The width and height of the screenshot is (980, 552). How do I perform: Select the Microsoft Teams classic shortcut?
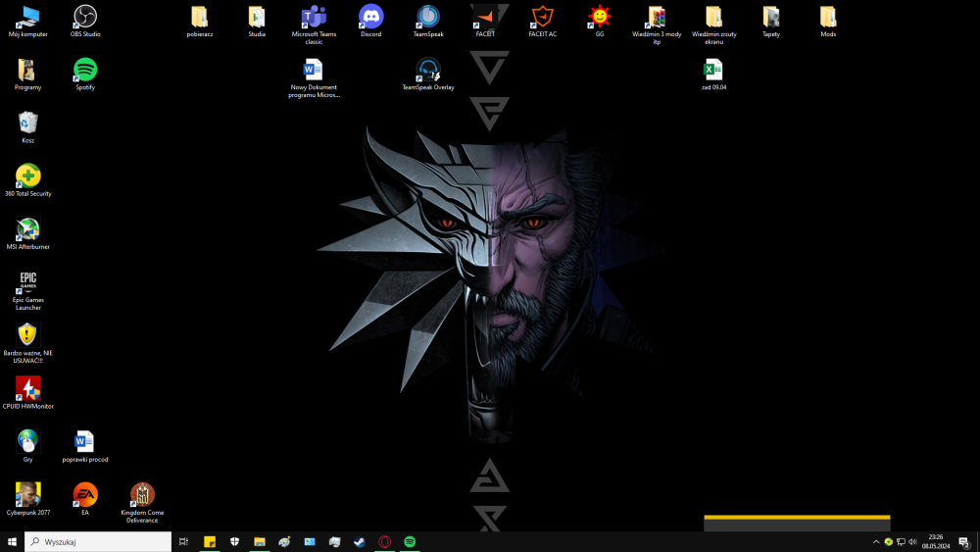[x=314, y=17]
